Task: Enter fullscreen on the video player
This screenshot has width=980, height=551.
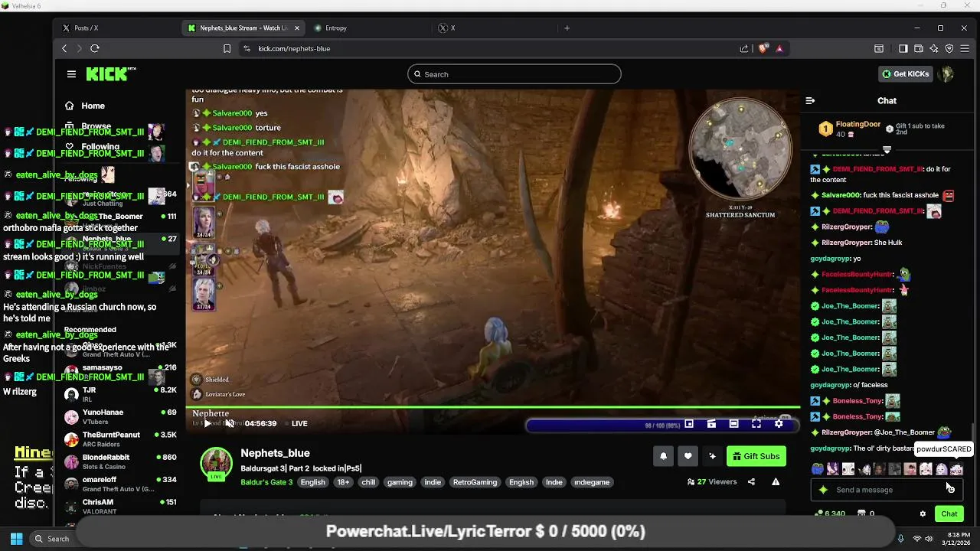Action: [756, 423]
